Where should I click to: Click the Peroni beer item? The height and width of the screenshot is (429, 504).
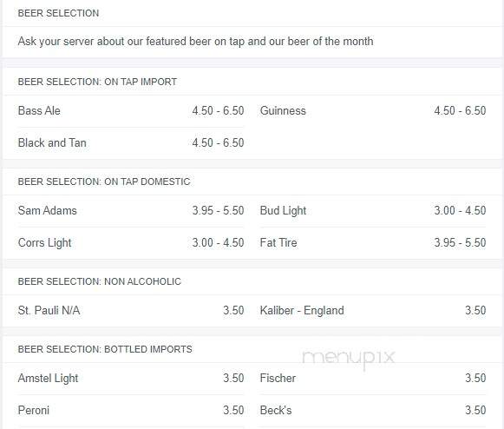coord(131,411)
